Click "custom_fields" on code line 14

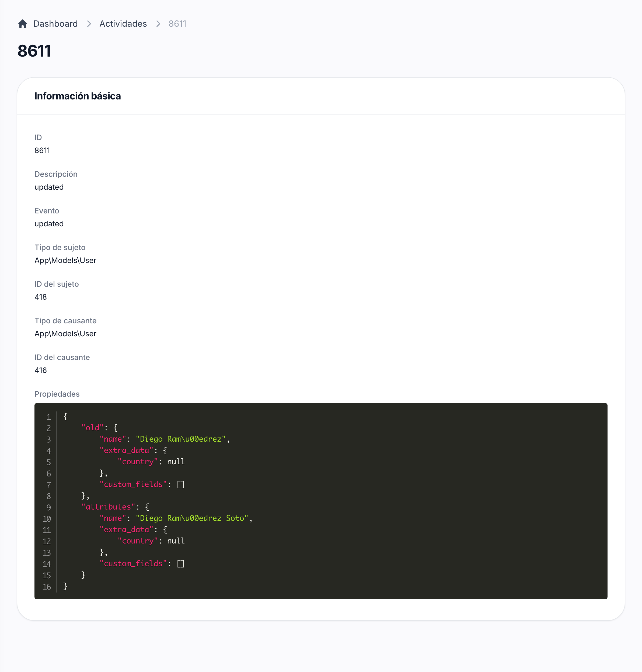tap(133, 563)
